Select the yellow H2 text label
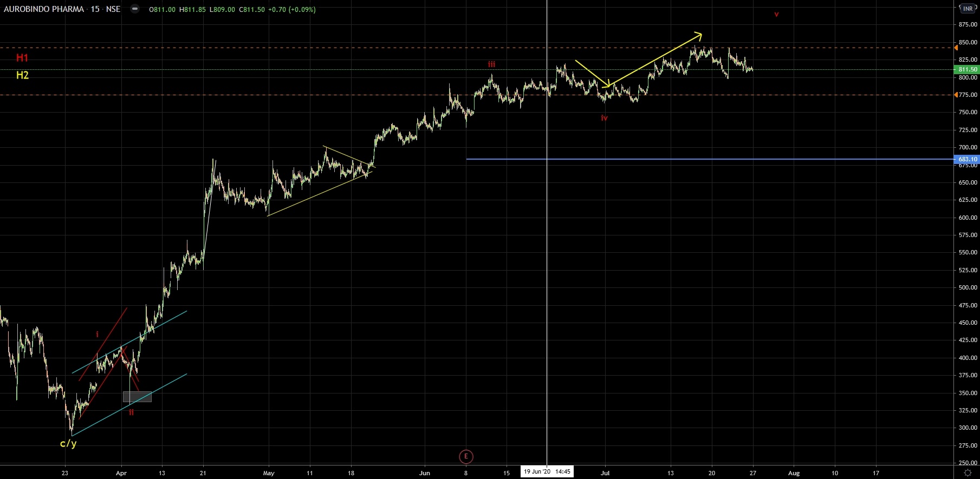Image resolution: width=980 pixels, height=479 pixels. tap(22, 75)
